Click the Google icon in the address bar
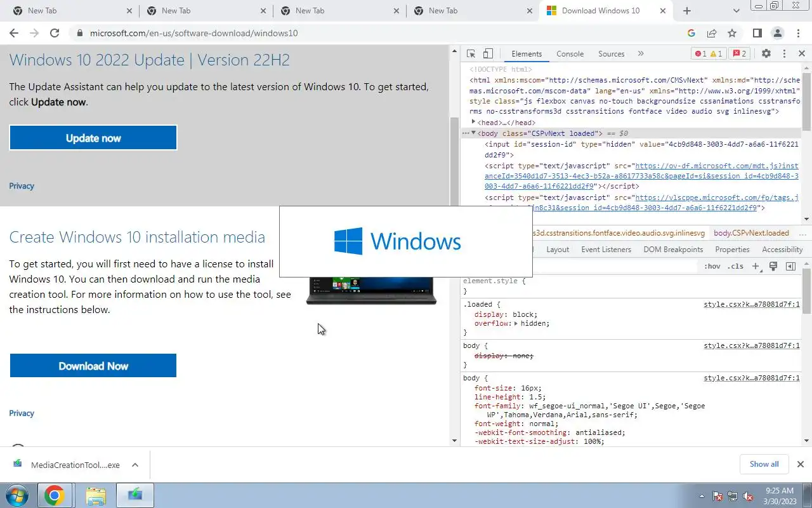The image size is (812, 508). [691, 33]
